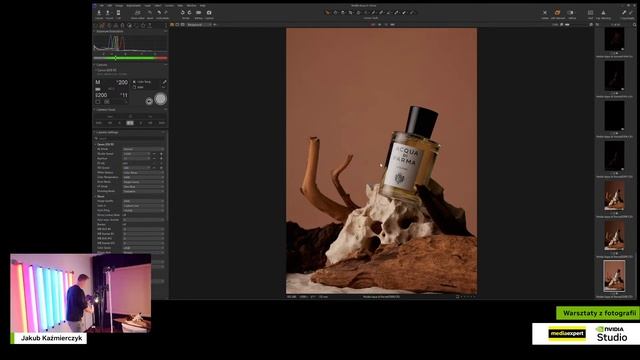Toggle the first viewer mode icon left of Background
Viewport: 640px width, 360px height.
tap(172, 25)
